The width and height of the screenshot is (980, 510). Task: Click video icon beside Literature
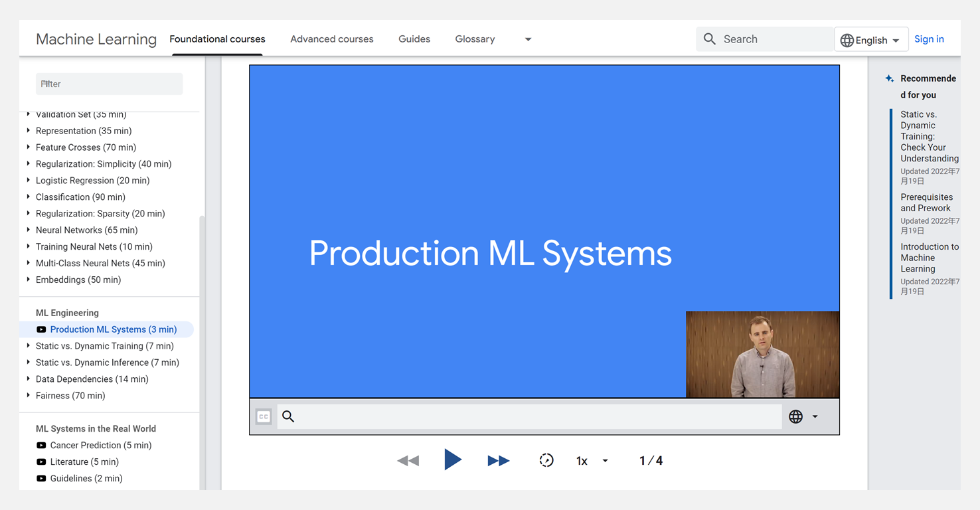(x=41, y=462)
